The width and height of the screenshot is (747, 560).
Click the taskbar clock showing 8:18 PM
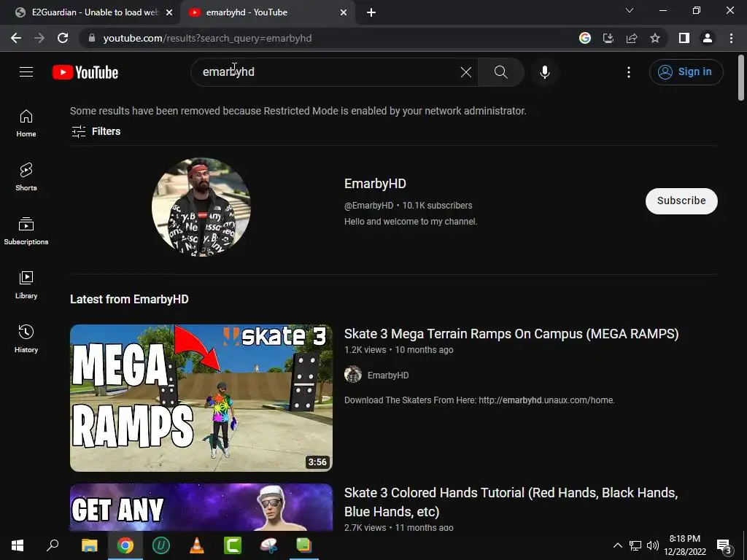685,545
